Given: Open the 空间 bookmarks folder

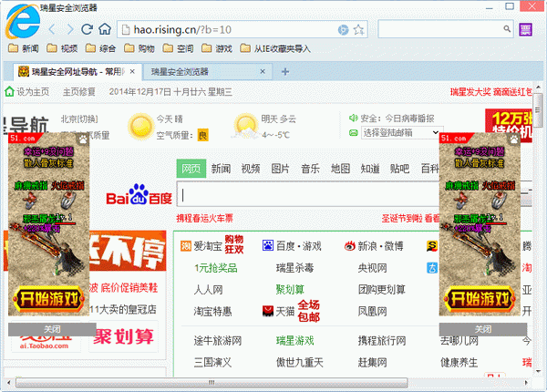Looking at the screenshot, I should [x=179, y=48].
